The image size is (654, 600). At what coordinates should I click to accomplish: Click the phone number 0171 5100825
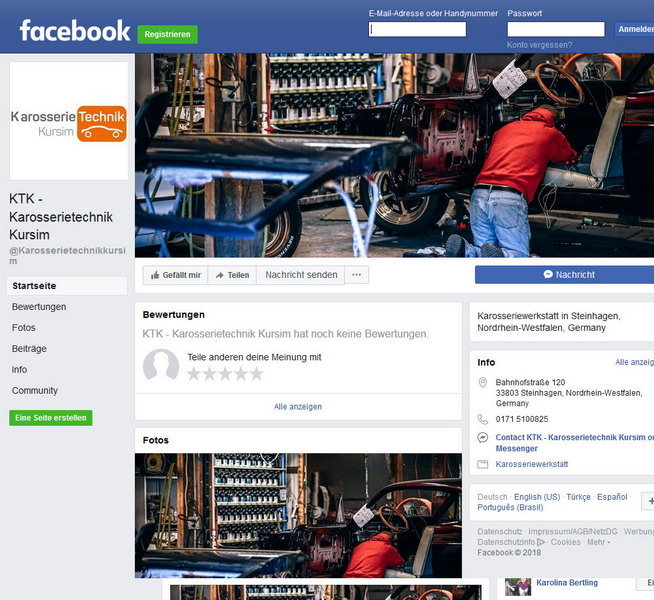coord(522,419)
